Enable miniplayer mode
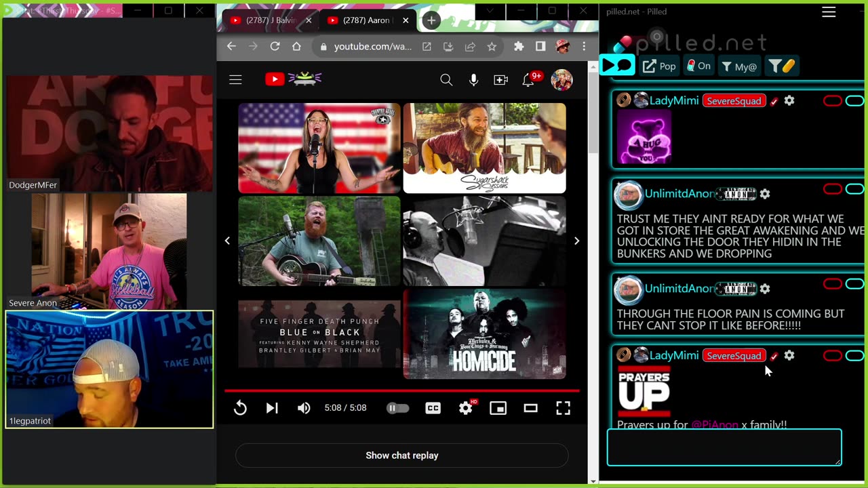 pyautogui.click(x=498, y=408)
